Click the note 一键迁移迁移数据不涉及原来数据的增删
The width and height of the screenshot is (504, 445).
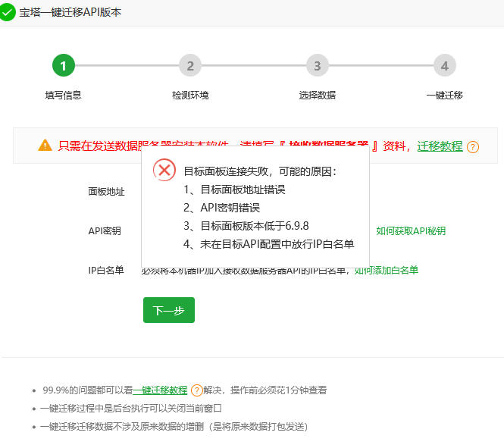[x=174, y=427]
